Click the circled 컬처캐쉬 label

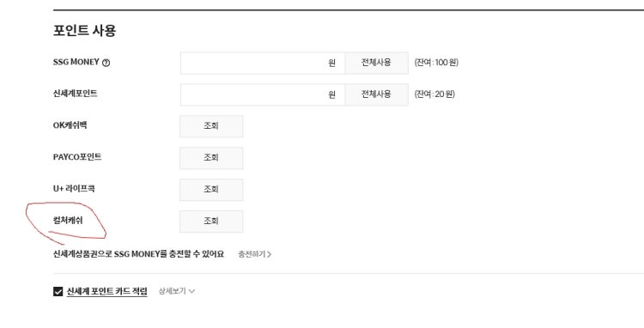68,221
